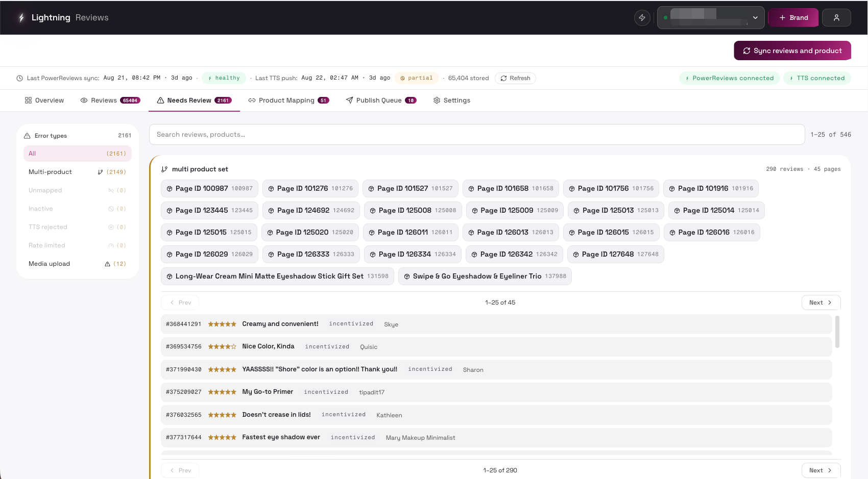The image size is (868, 479).
Task: Click the healthy status badge
Action: tap(224, 79)
